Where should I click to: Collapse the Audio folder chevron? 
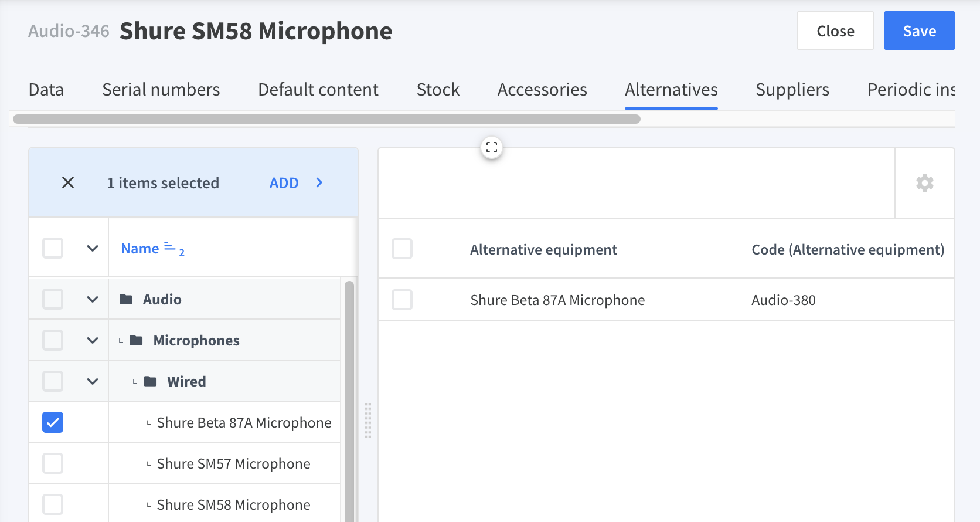click(x=93, y=299)
